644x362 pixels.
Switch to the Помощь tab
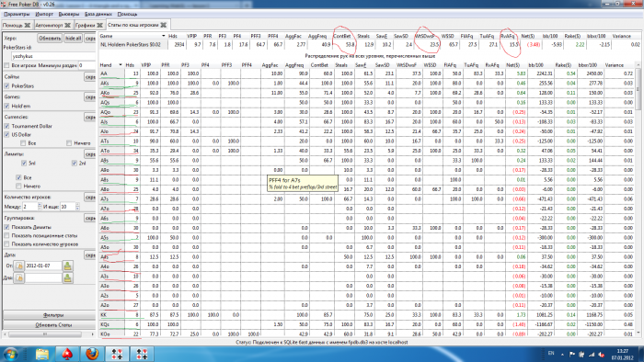pos(12,26)
